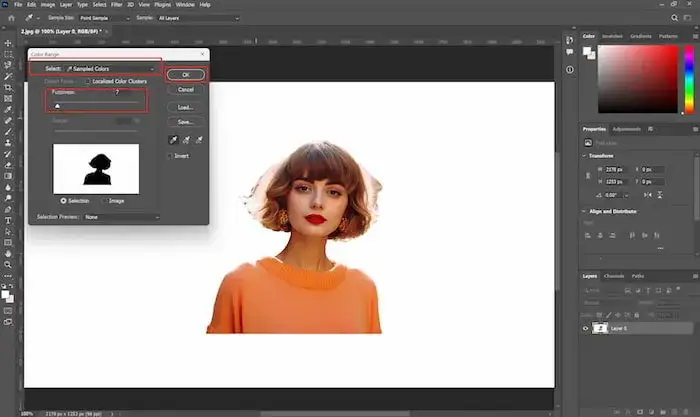Click OK in the Color Range dialog
The height and width of the screenshot is (417, 700).
[x=186, y=74]
